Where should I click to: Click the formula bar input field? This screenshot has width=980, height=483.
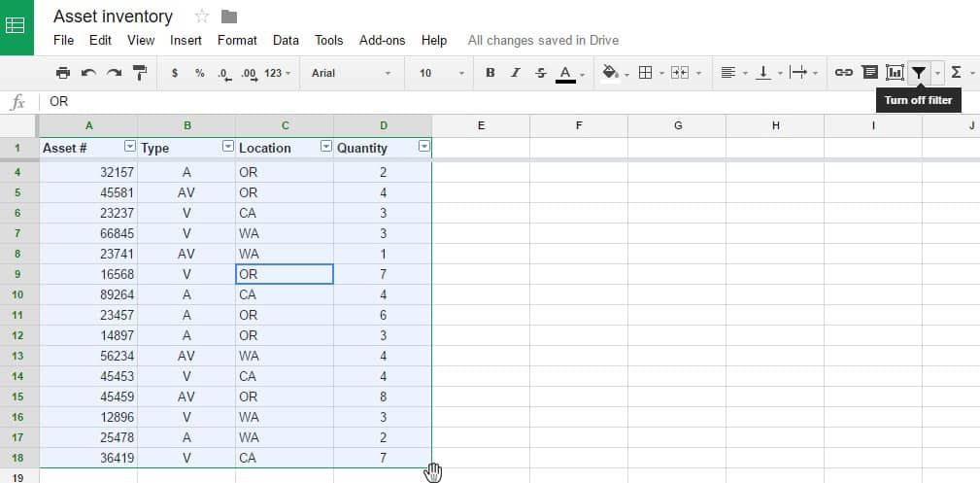(x=486, y=101)
